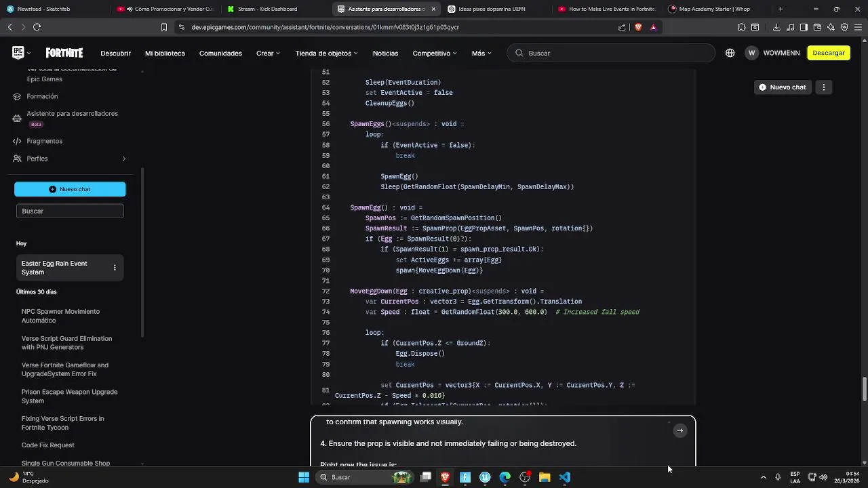868x488 pixels.
Task: Open Unreal Editor icon in the taskbar
Action: (485, 477)
